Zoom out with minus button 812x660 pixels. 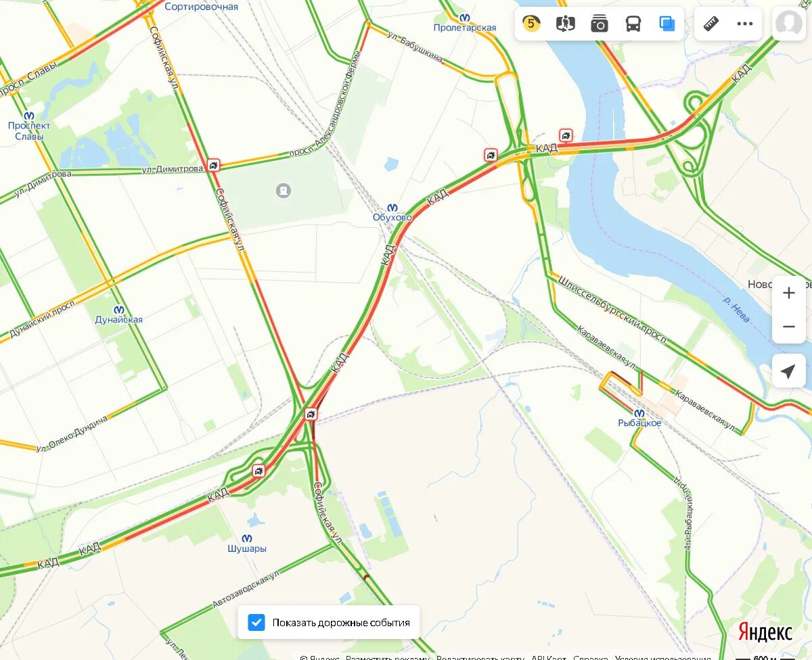point(789,327)
